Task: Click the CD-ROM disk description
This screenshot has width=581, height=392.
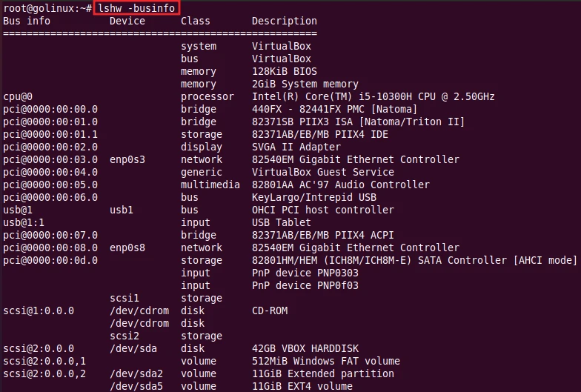Action: (270, 310)
